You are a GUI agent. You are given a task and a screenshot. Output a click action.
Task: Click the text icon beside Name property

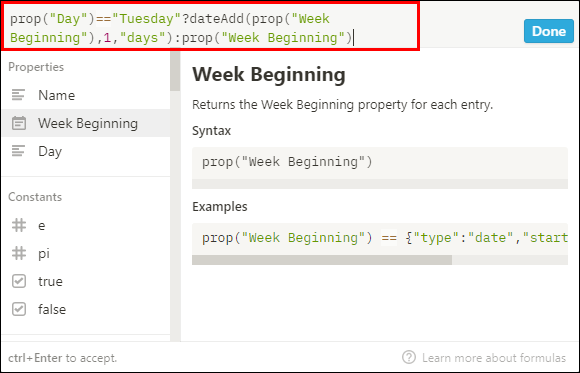[x=18, y=95]
